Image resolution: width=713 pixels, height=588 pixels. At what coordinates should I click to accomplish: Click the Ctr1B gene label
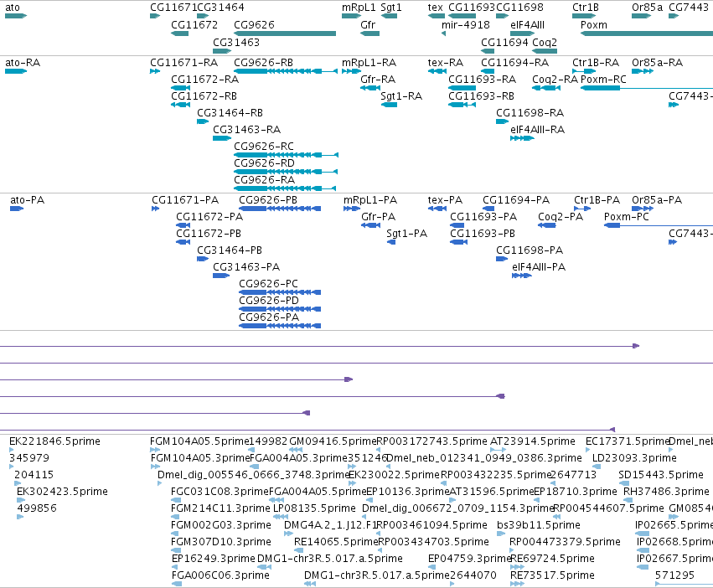coord(585,8)
